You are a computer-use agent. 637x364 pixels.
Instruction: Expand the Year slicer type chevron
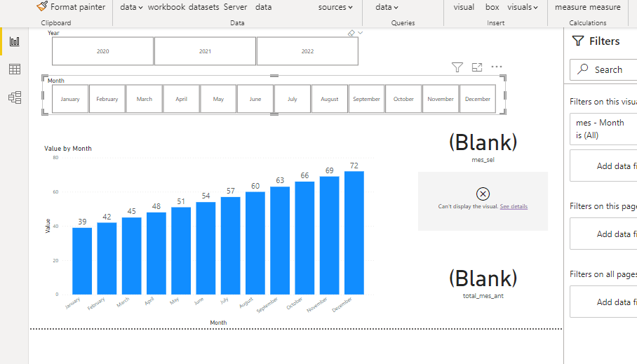(361, 33)
